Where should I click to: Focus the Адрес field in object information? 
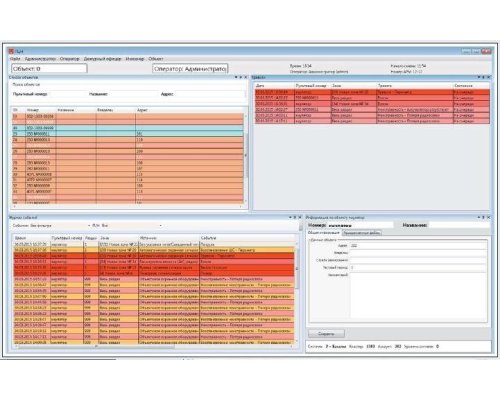[x=418, y=246]
